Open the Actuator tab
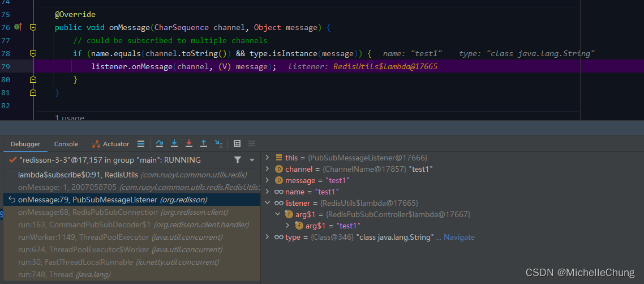Image resolution: width=644 pixels, height=284 pixels. click(110, 144)
